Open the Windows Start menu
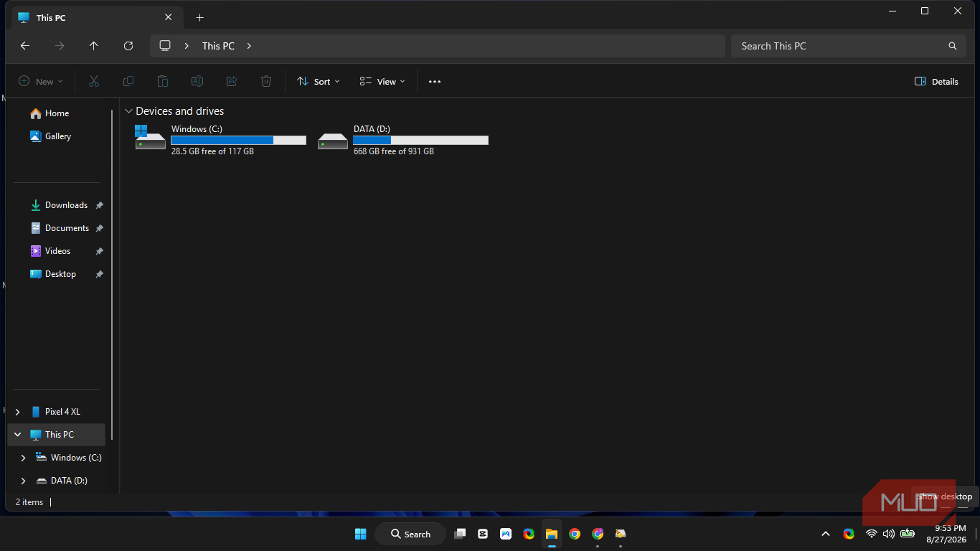The height and width of the screenshot is (551, 980). [x=361, y=534]
